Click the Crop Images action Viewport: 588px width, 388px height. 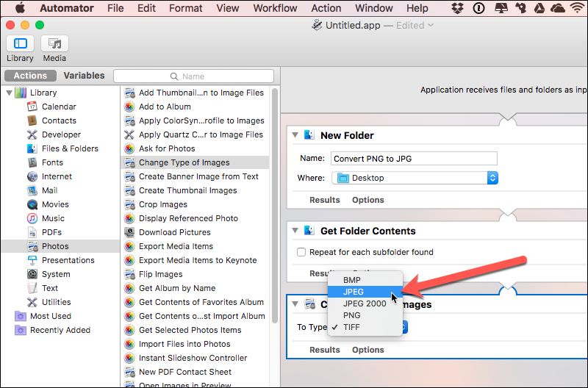(162, 204)
